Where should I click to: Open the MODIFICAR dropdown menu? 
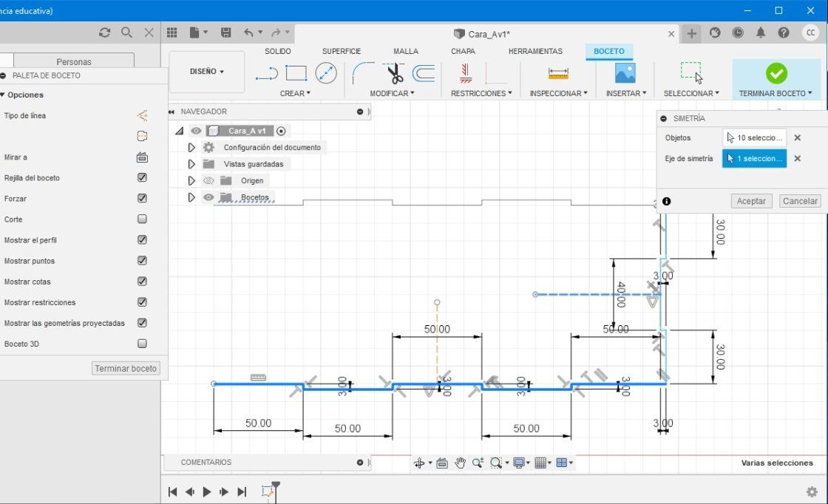(392, 93)
